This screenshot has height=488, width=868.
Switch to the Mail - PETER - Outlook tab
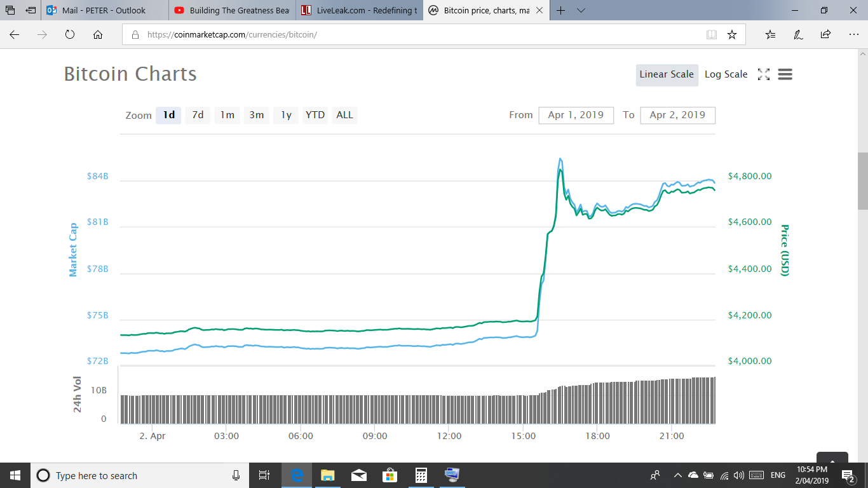tap(105, 10)
